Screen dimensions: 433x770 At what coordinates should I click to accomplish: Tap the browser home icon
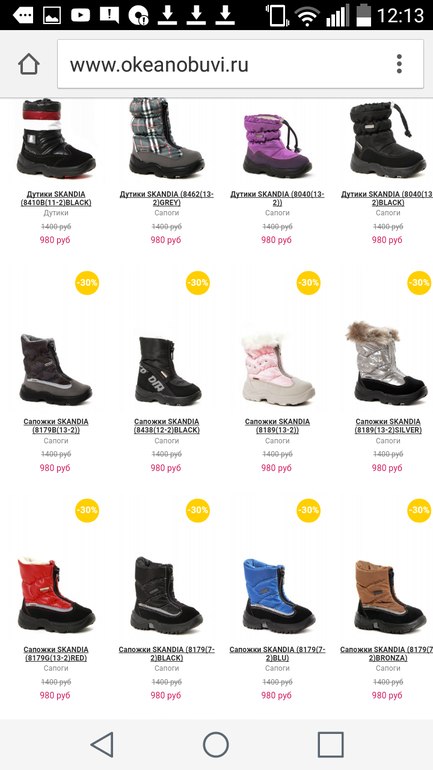pos(28,64)
